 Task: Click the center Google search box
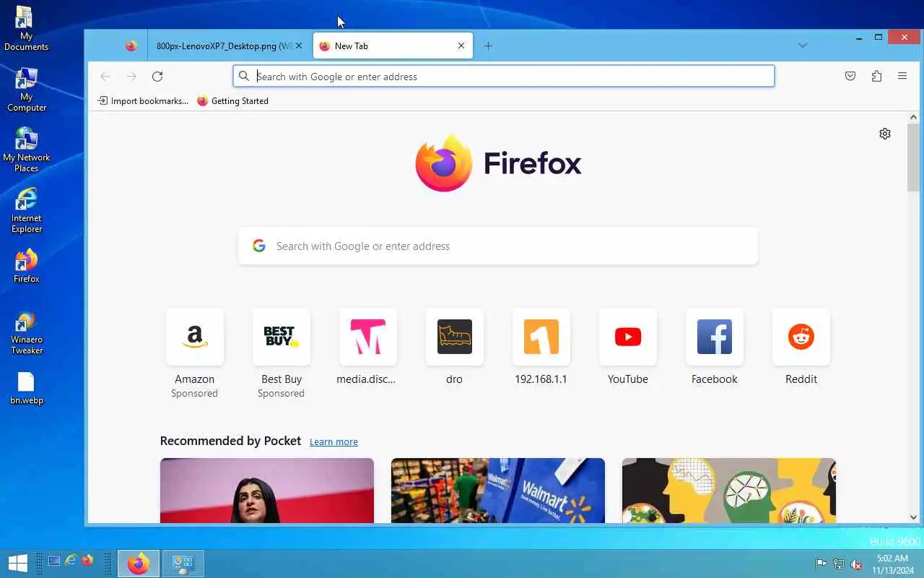[x=498, y=246]
